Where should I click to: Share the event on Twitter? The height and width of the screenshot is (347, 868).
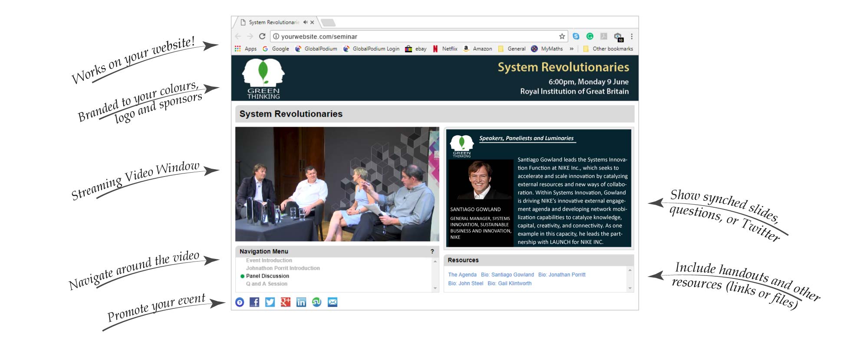click(x=270, y=302)
